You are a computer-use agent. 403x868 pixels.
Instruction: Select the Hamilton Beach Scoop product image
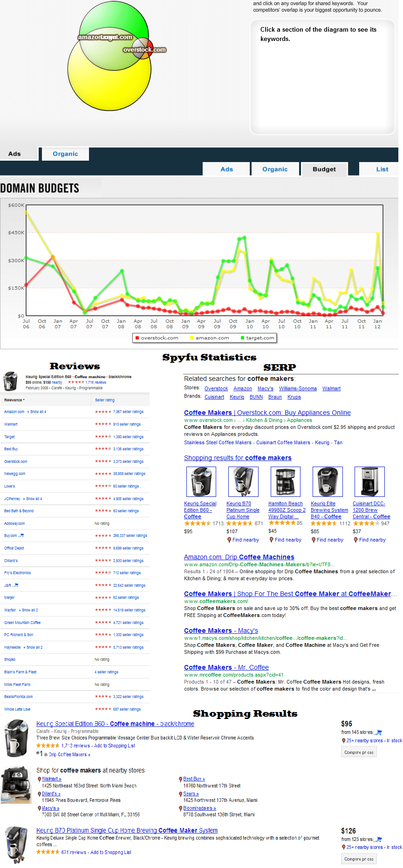tap(285, 482)
